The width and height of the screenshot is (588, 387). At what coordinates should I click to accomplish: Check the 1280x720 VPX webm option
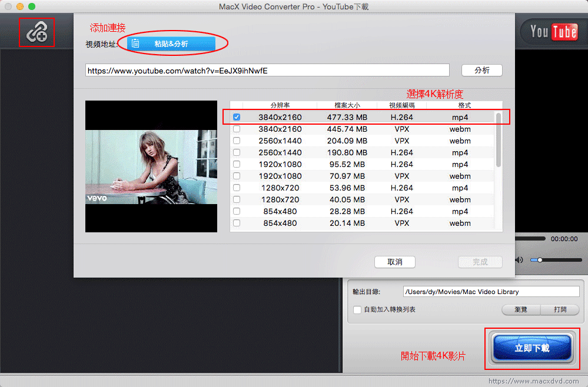[237, 199]
